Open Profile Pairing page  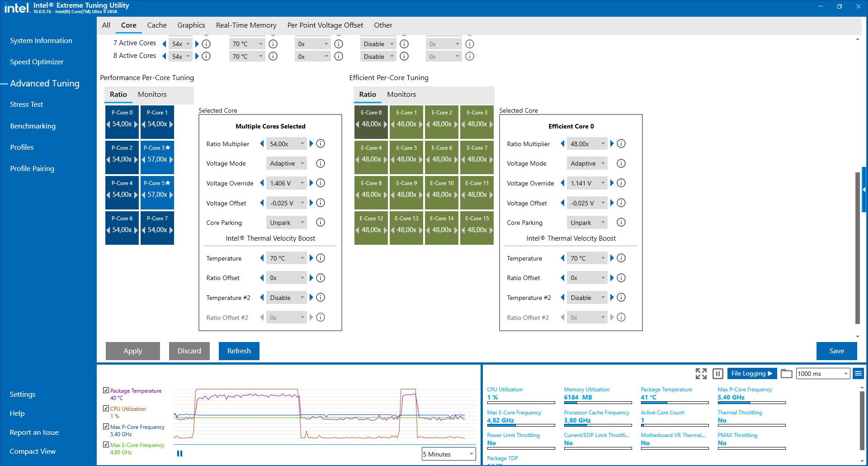[x=32, y=169]
